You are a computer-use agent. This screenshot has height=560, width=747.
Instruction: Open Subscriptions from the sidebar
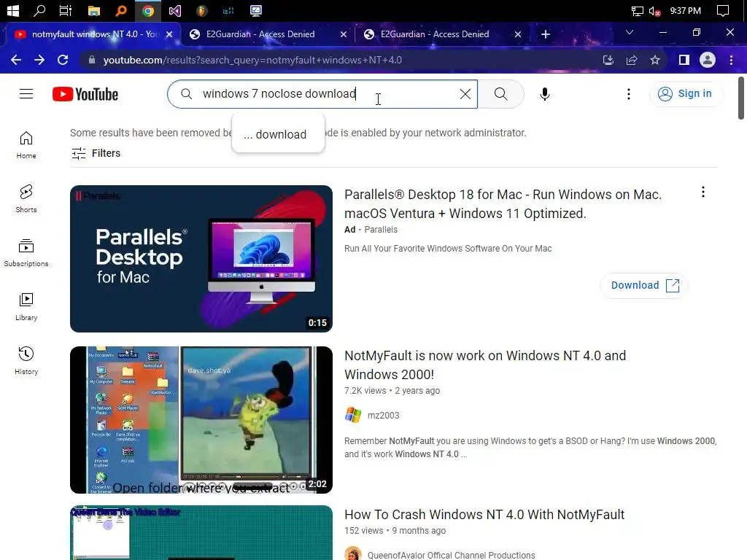(26, 253)
